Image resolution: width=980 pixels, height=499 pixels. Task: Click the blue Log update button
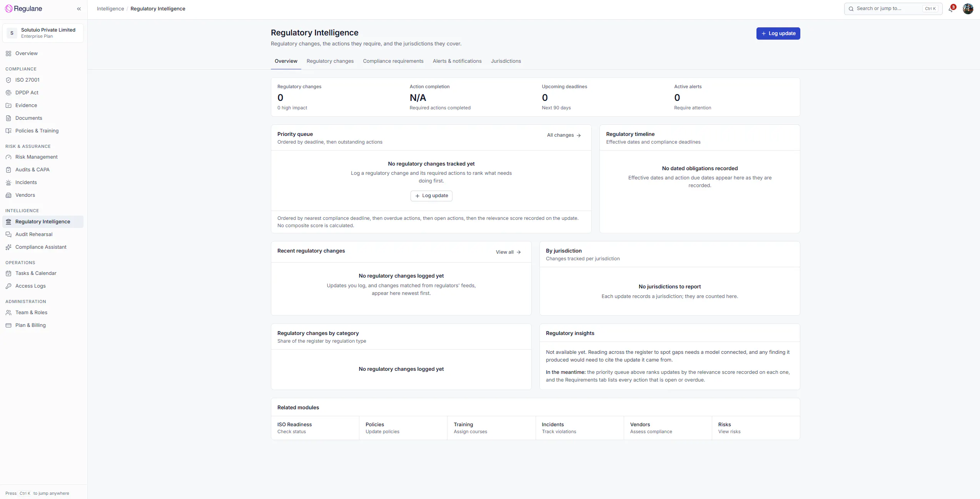coord(778,33)
